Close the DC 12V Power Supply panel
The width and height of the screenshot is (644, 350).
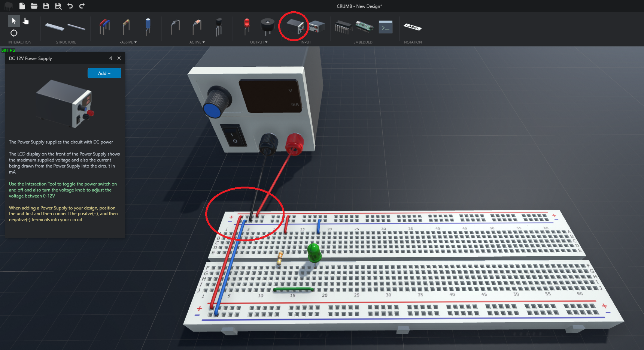(119, 58)
